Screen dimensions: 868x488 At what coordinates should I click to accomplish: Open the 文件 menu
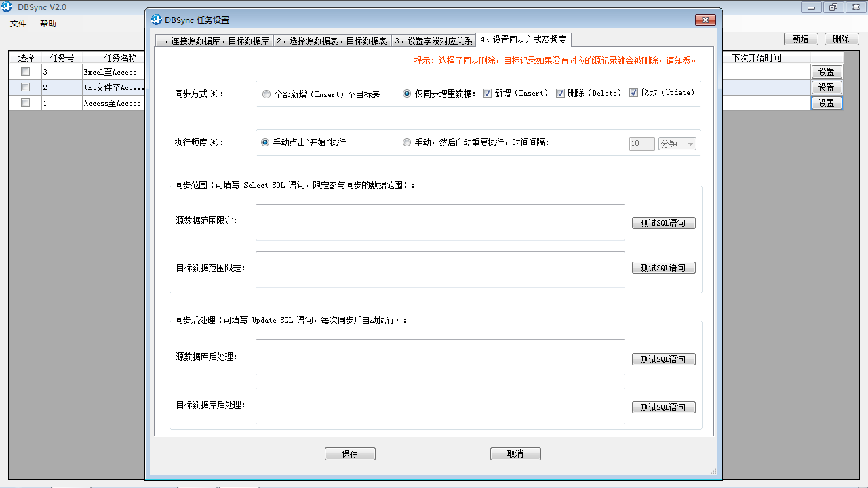17,23
